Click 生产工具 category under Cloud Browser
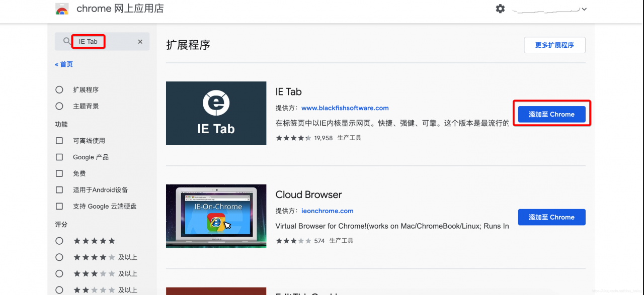The height and width of the screenshot is (295, 644). pos(342,241)
